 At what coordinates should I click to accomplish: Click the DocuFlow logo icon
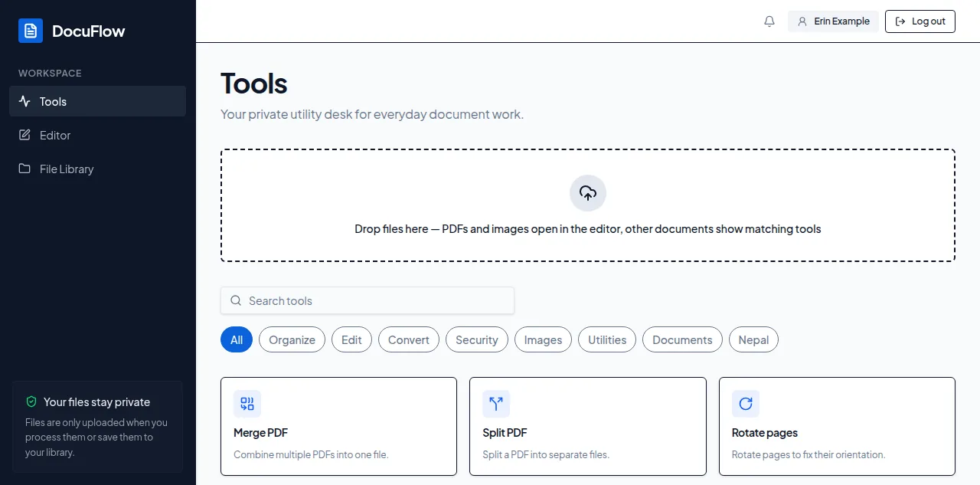(x=31, y=31)
